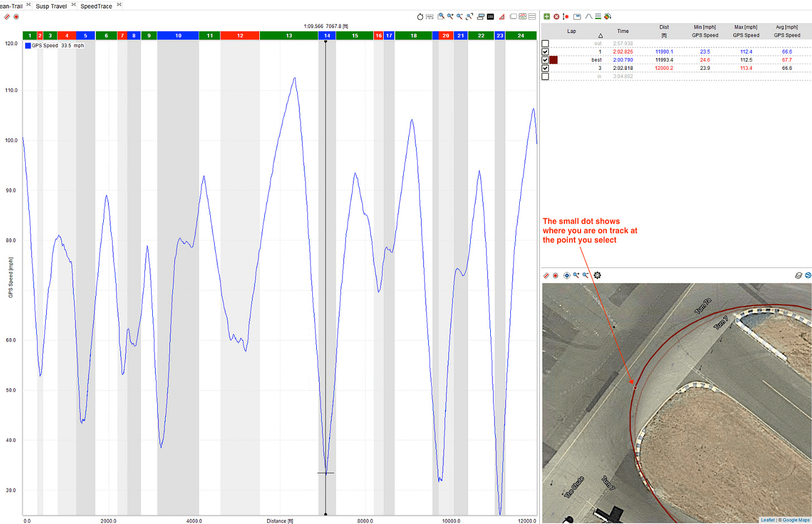Open map settings gear icon
Screen dimensions: 812x524
pos(597,276)
